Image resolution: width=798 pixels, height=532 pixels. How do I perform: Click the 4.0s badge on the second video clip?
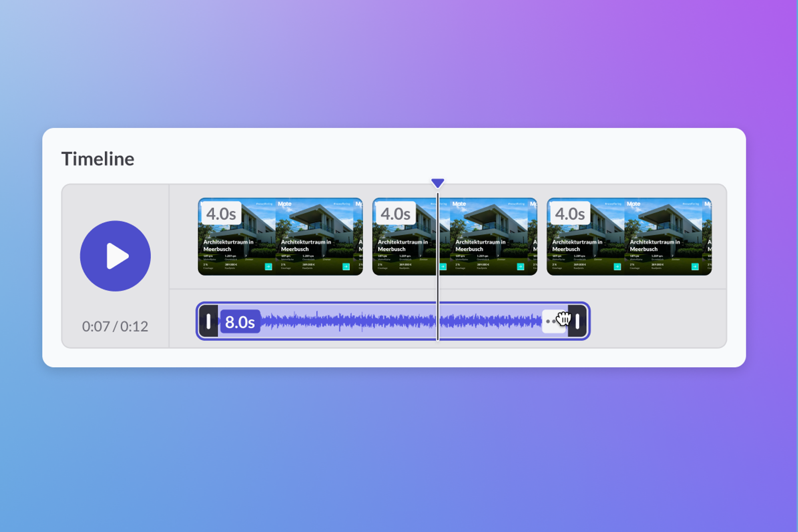tap(396, 213)
